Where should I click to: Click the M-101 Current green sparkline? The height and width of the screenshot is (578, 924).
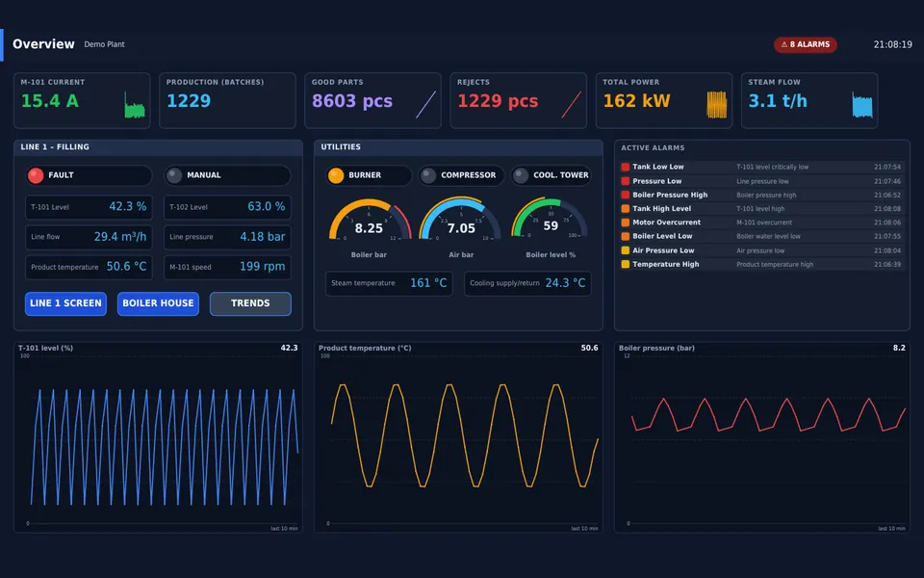[135, 105]
